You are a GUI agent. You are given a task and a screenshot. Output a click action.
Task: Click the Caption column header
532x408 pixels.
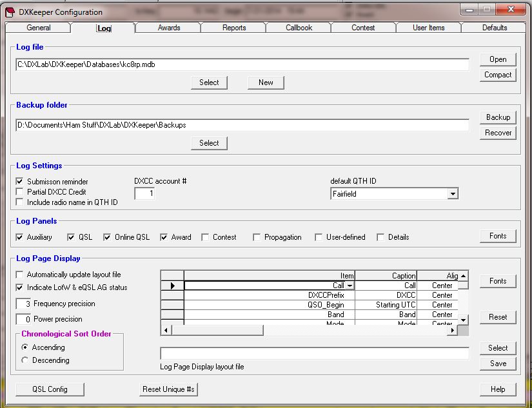[386, 275]
